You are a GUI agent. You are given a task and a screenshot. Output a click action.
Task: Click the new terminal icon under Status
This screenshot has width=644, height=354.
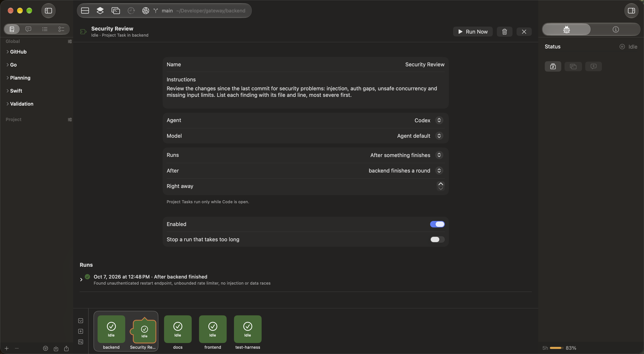coord(573,66)
